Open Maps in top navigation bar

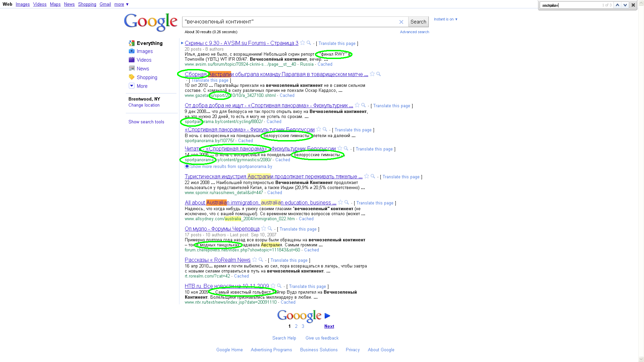click(55, 4)
